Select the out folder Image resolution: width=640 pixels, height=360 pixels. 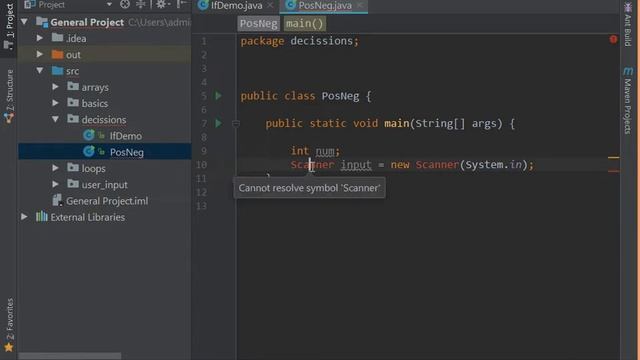pyautogui.click(x=73, y=55)
